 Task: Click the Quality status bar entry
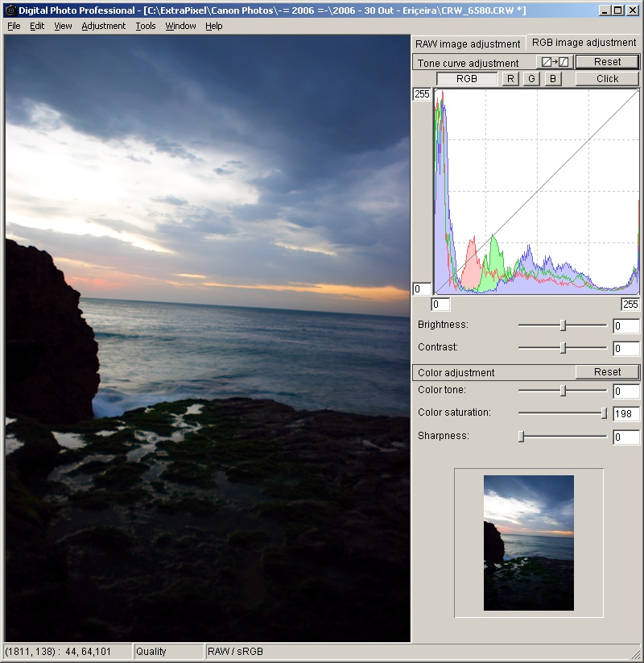(x=168, y=652)
